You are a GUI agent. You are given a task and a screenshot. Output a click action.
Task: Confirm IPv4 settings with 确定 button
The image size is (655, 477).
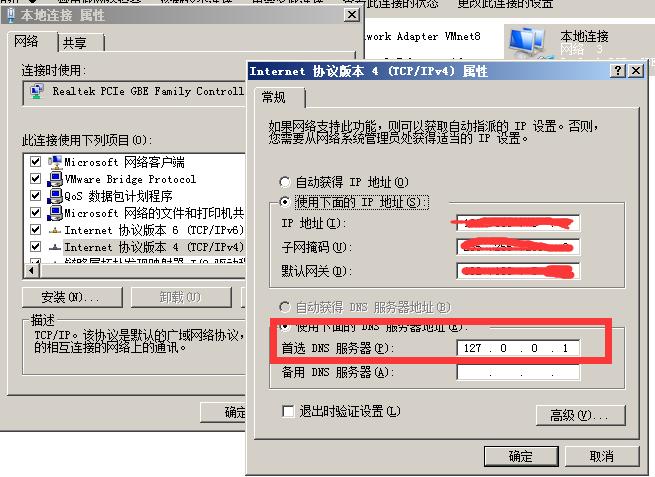pyautogui.click(x=521, y=456)
